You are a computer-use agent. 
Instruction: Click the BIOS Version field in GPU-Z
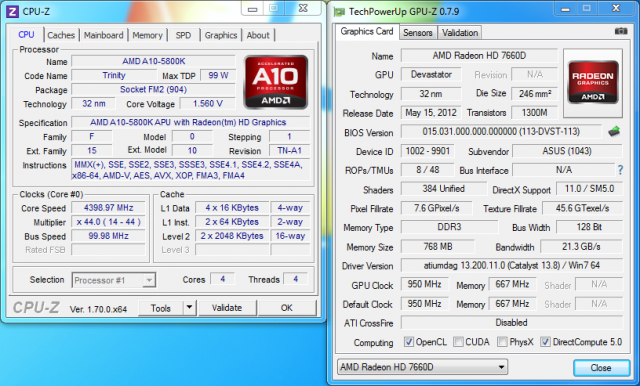tap(501, 131)
